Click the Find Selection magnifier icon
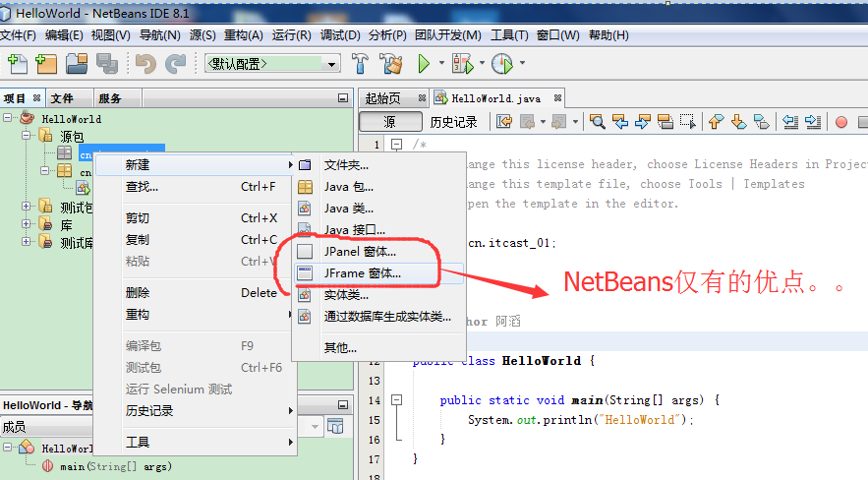868x480 pixels. click(598, 122)
